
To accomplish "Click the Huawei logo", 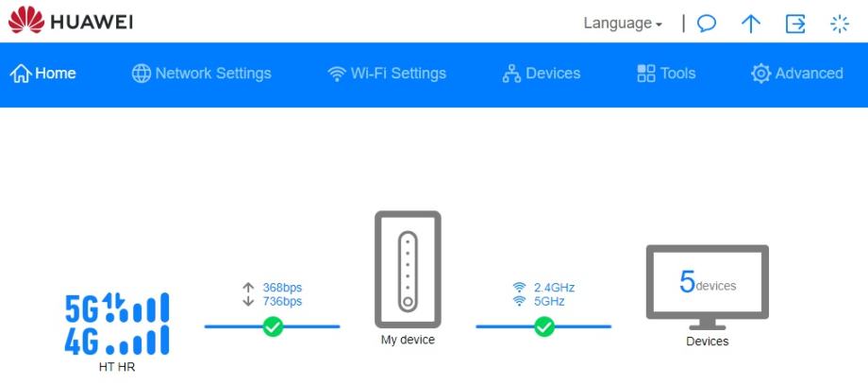I will (70, 22).
